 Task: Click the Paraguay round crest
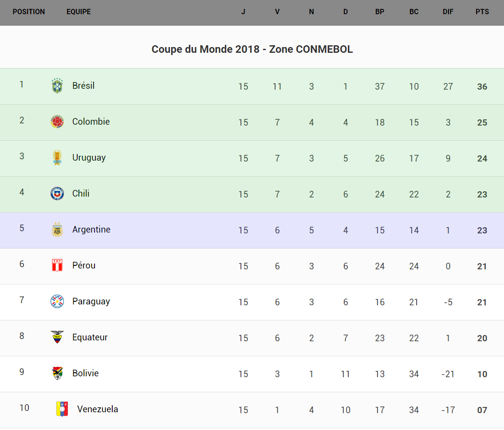[57, 301]
